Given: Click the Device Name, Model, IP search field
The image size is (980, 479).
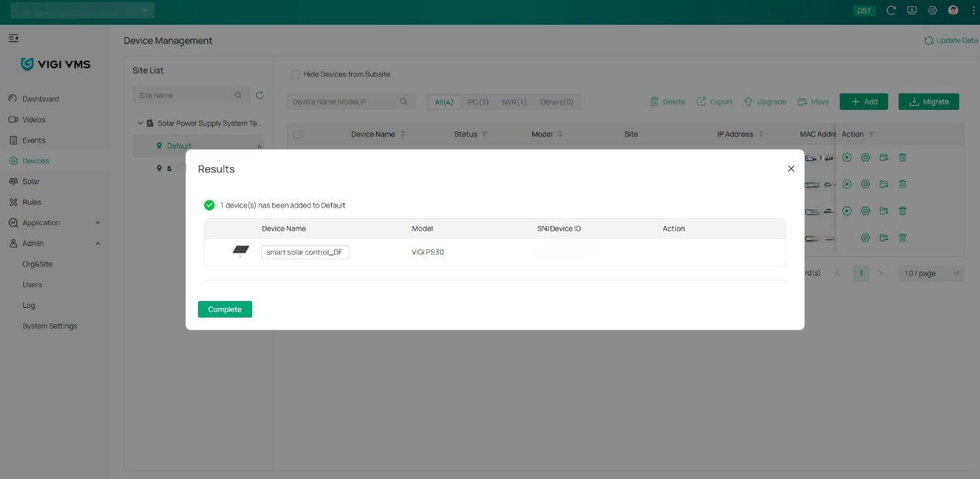Looking at the screenshot, I should coord(351,101).
